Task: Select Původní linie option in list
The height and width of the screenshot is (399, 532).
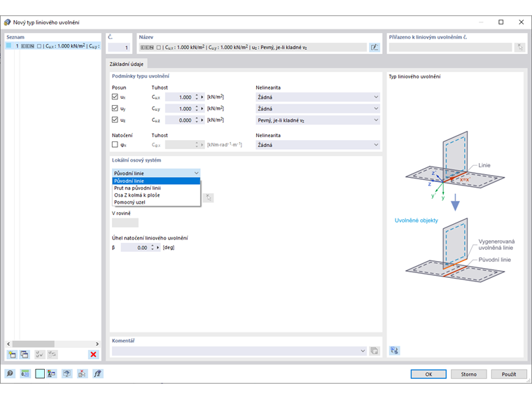Action: pyautogui.click(x=156, y=181)
